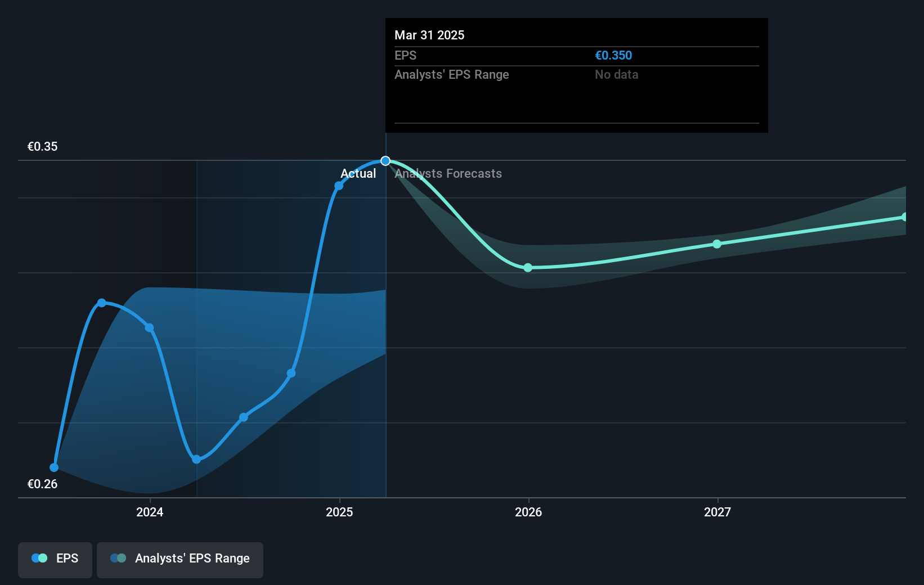Toggle the Analysts' EPS Range legend series
The height and width of the screenshot is (585, 924).
tap(180, 560)
